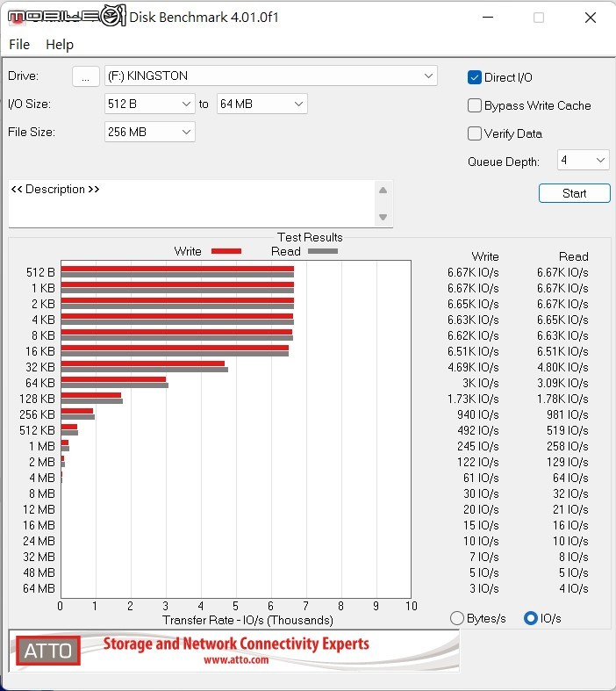Click the drive browse button
Screen dimensions: 616x691
[x=85, y=76]
